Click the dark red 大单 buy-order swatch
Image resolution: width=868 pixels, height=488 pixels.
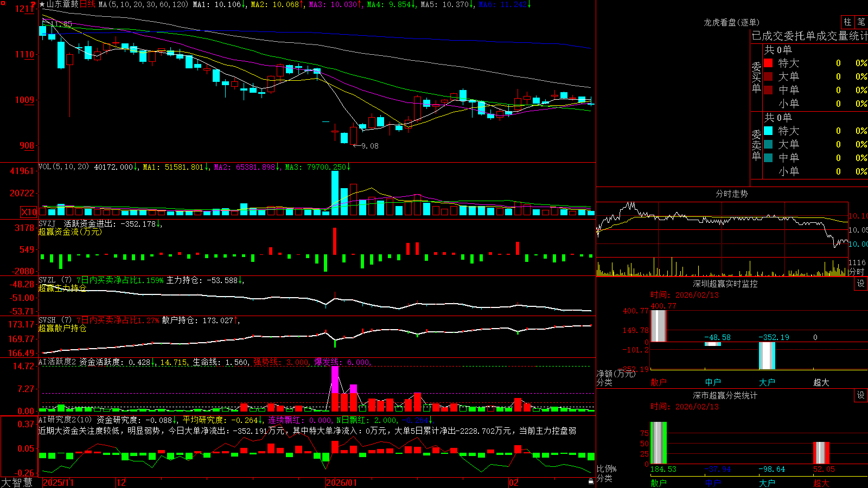(768, 76)
